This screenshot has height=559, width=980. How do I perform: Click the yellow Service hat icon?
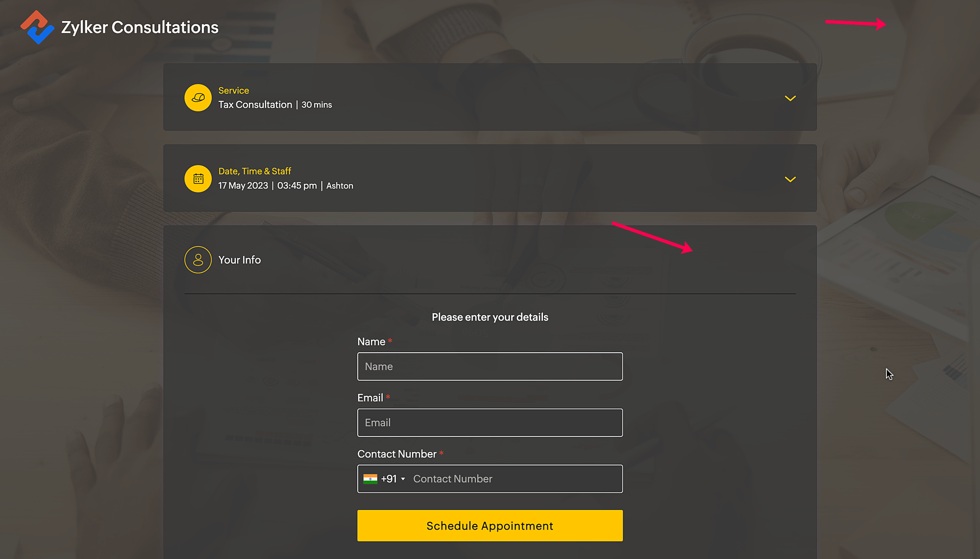point(198,97)
